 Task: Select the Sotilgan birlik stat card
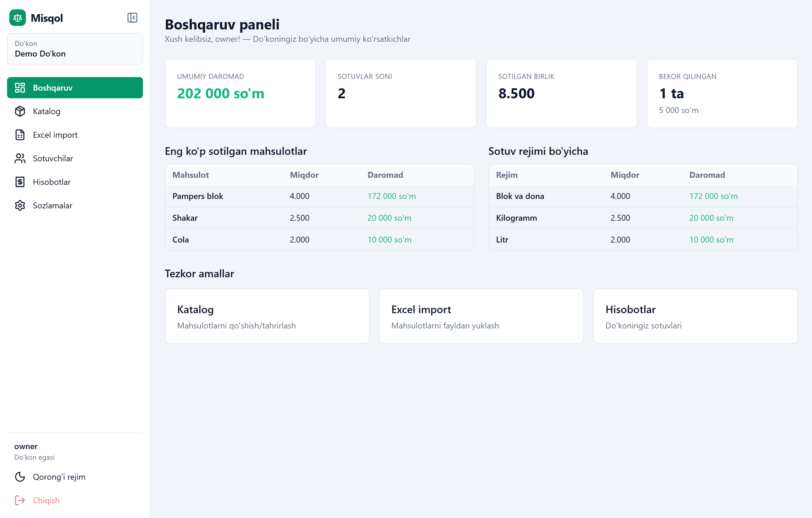561,94
